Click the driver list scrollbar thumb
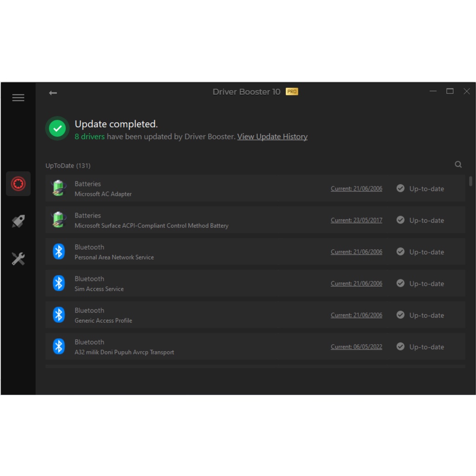Screen dimensions: 476x476 click(470, 181)
